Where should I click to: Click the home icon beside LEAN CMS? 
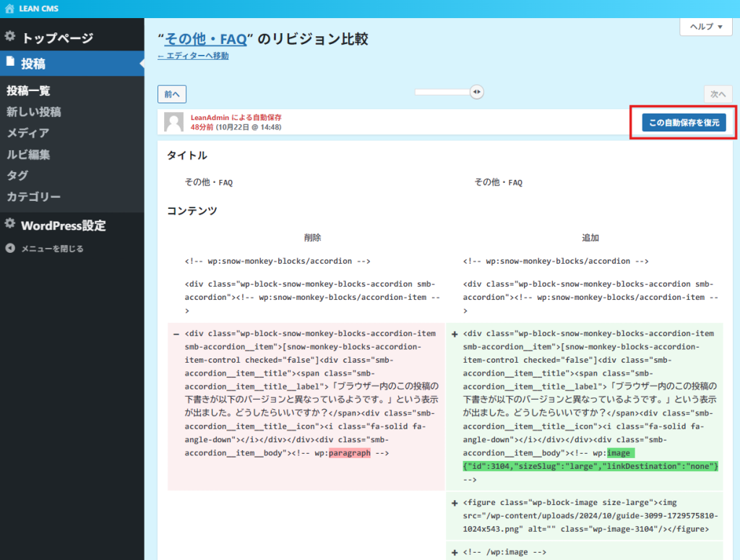pyautogui.click(x=9, y=9)
